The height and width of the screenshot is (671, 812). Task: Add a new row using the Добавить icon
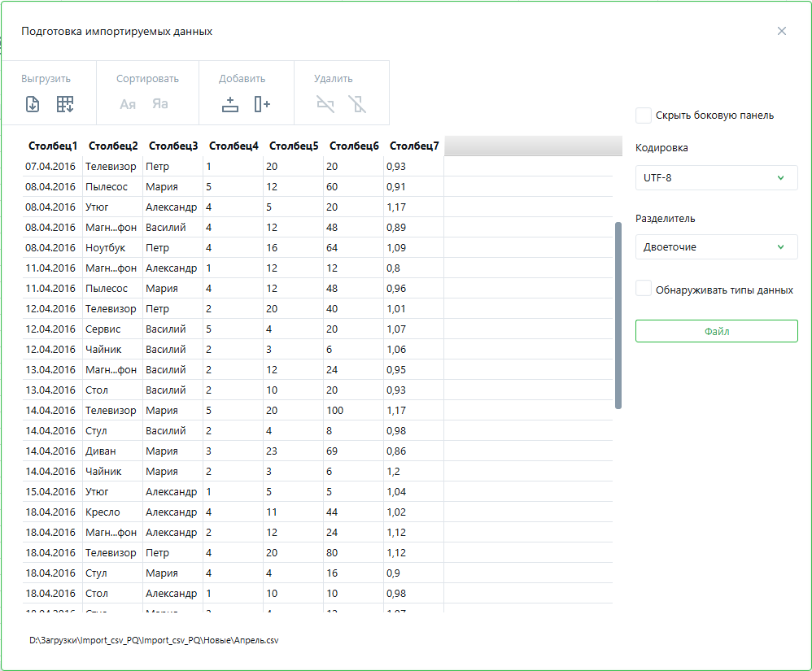(x=230, y=104)
